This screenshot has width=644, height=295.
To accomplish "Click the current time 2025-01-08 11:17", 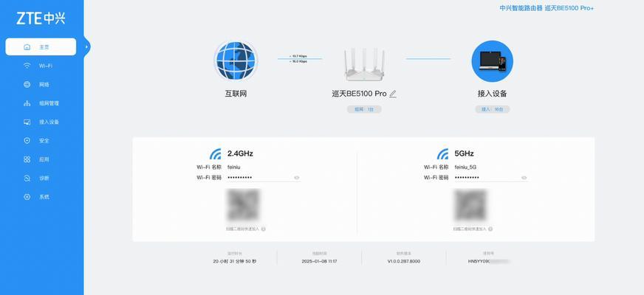I will pos(319,261).
